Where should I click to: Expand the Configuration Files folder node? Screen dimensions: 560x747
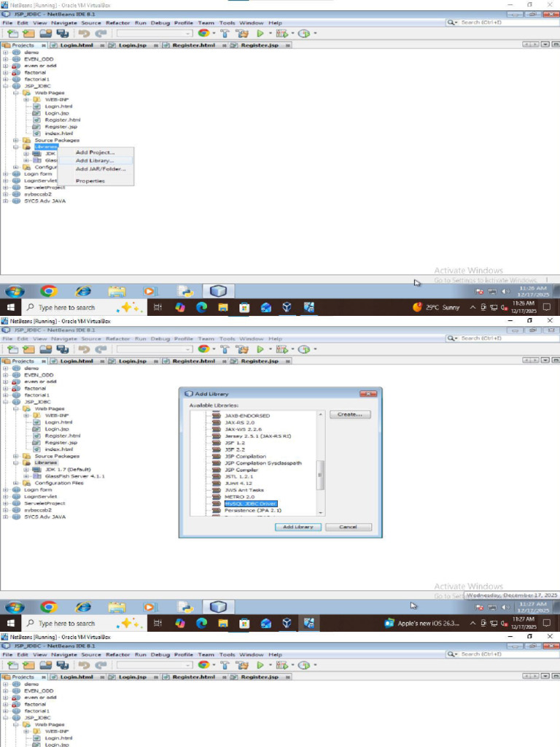coord(16,483)
